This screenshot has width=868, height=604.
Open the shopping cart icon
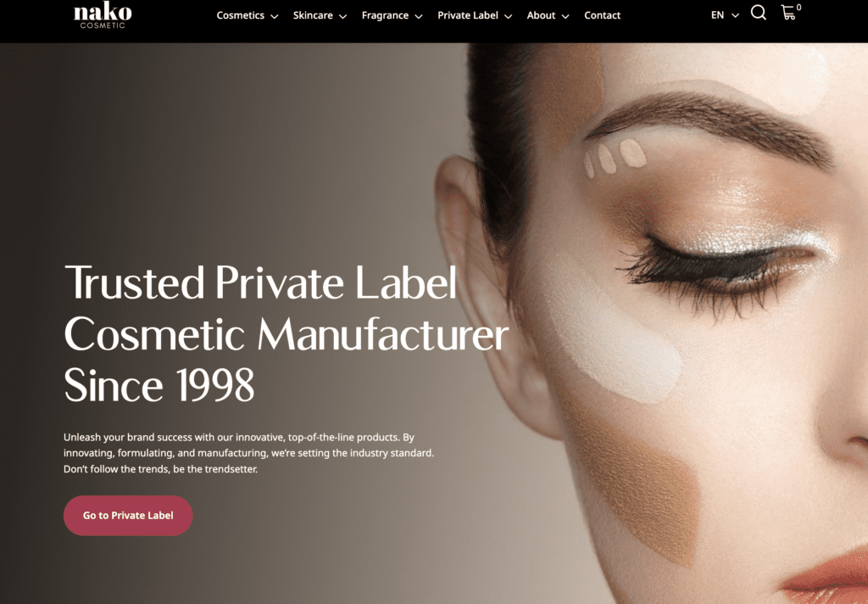point(788,13)
